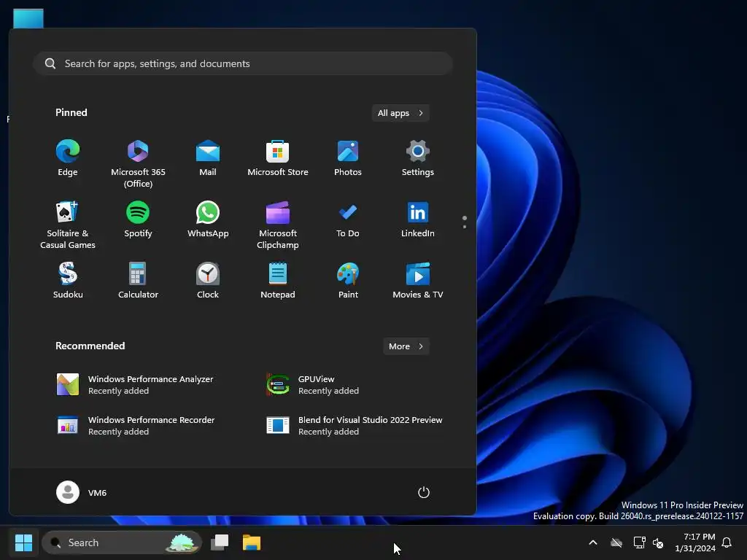This screenshot has height=560, width=747.
Task: Launch the Photos app
Action: 348,158
